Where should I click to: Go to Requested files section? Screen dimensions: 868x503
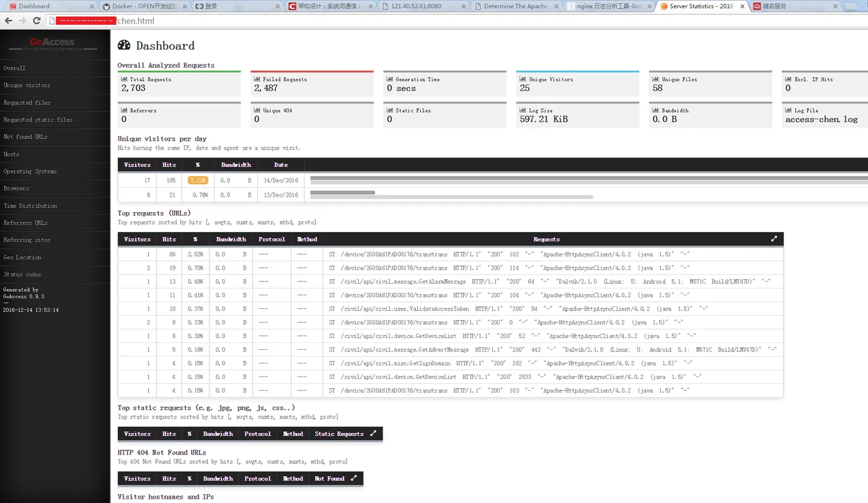(x=55, y=103)
